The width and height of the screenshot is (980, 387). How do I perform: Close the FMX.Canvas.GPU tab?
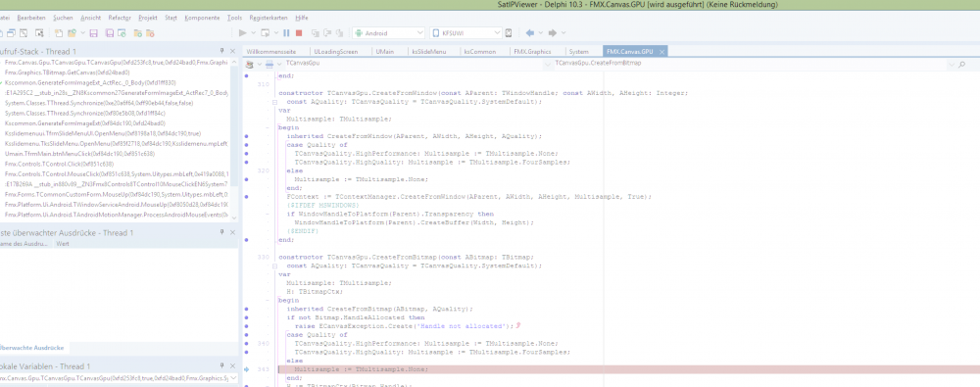661,51
